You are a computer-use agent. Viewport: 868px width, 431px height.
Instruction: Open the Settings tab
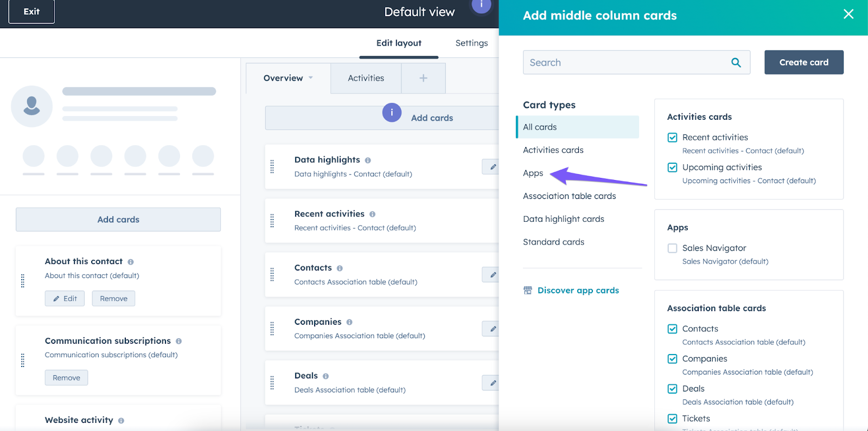click(471, 43)
